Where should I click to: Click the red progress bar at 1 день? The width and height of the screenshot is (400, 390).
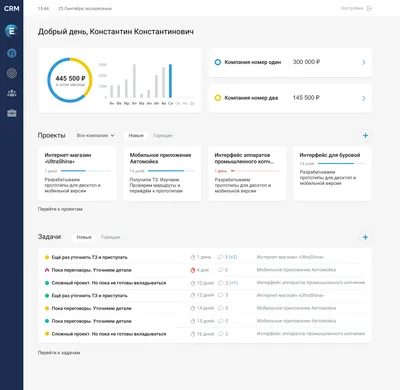point(255,171)
